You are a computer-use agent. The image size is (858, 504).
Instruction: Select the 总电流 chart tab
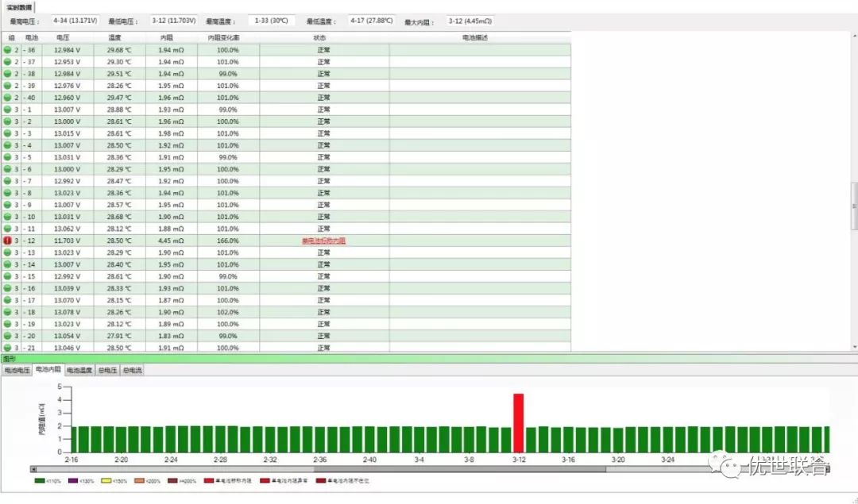click(x=132, y=370)
